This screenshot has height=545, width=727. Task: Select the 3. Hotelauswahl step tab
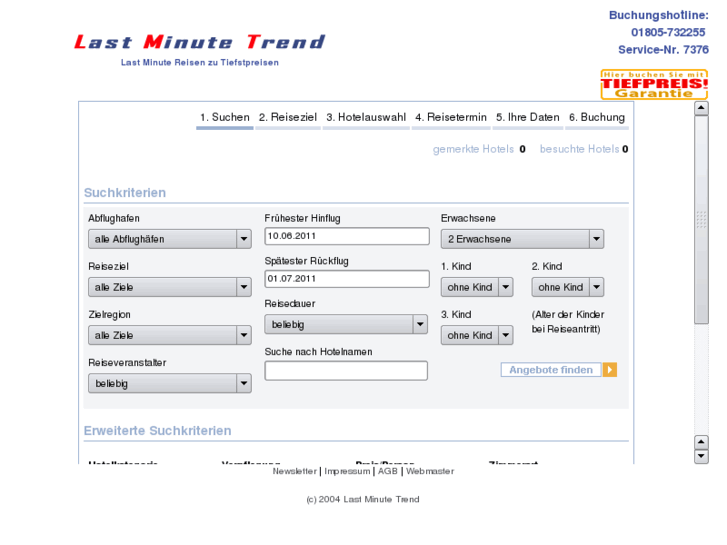pyautogui.click(x=366, y=117)
